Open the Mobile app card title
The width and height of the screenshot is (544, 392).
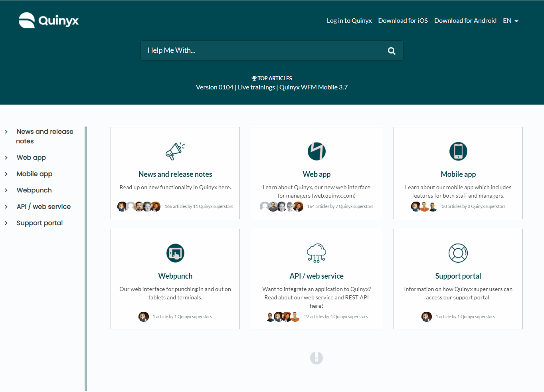pyautogui.click(x=458, y=174)
